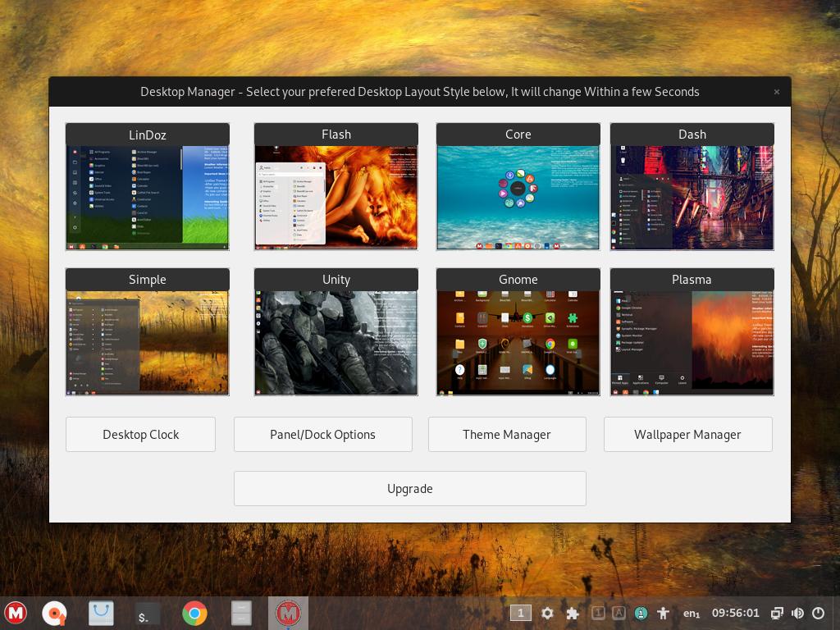
Task: Click the clock showing 09:56:01
Action: pyautogui.click(x=736, y=613)
